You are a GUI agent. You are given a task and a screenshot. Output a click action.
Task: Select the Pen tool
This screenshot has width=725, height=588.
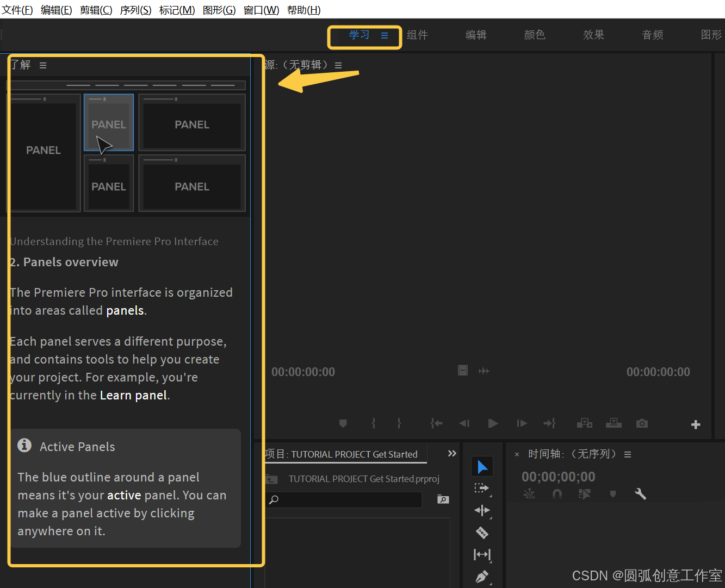(482, 577)
